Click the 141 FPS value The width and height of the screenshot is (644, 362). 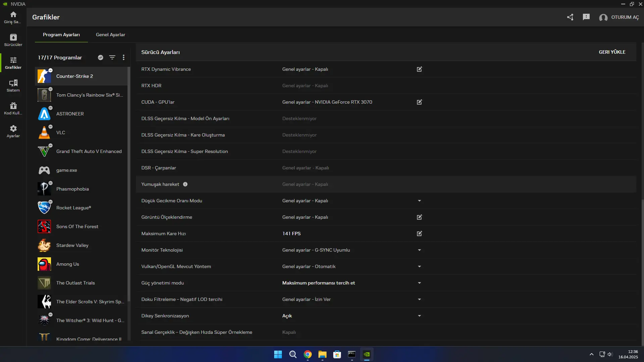tap(291, 234)
